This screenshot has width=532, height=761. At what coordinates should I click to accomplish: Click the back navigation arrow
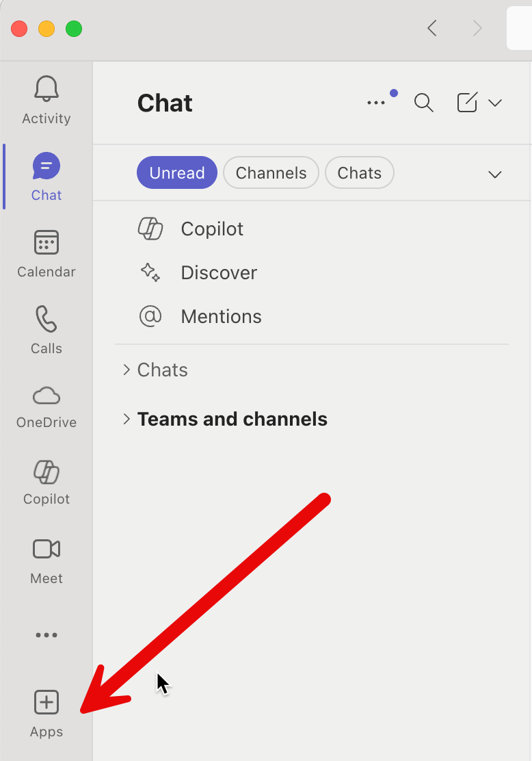(431, 28)
